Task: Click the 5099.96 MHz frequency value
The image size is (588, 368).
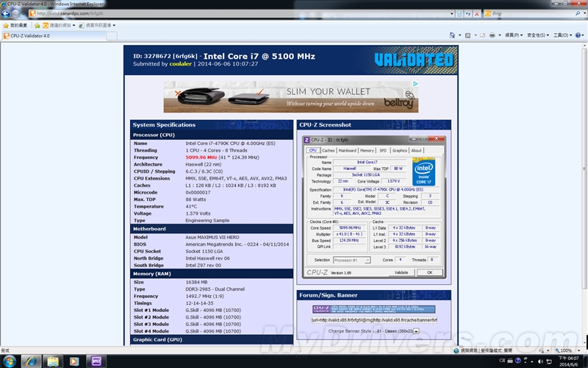Action: point(201,158)
